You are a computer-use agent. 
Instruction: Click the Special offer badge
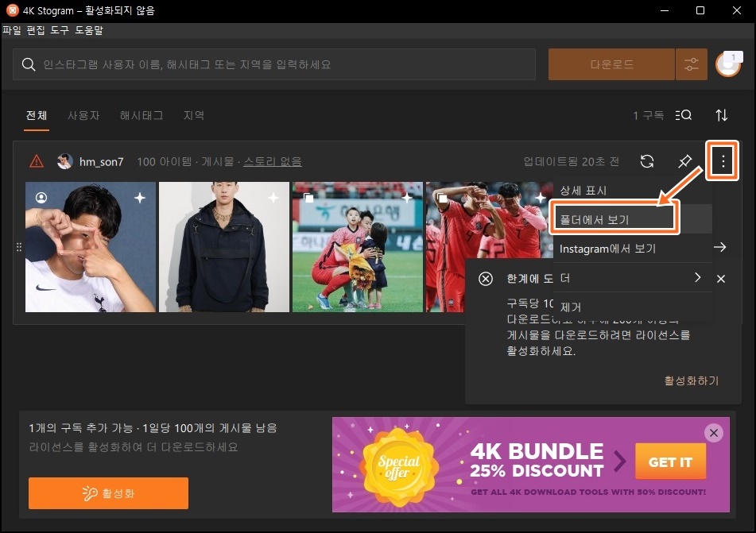[399, 466]
